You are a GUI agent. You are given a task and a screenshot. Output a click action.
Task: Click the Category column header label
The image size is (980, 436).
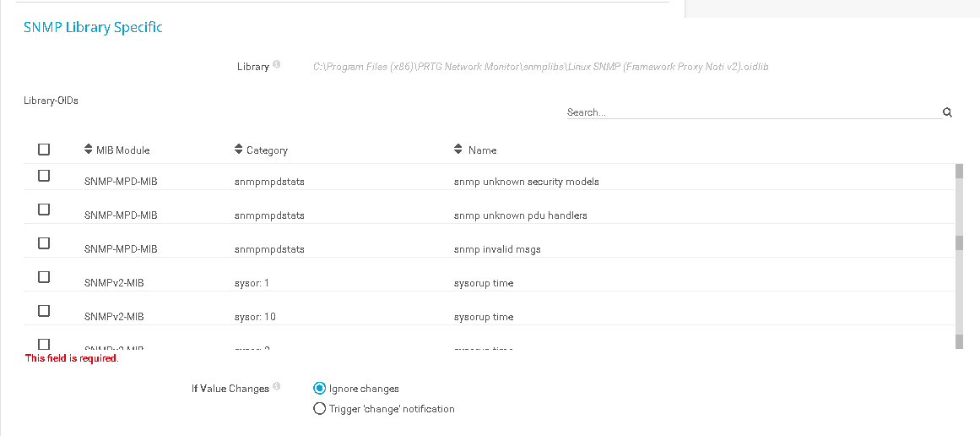(267, 150)
